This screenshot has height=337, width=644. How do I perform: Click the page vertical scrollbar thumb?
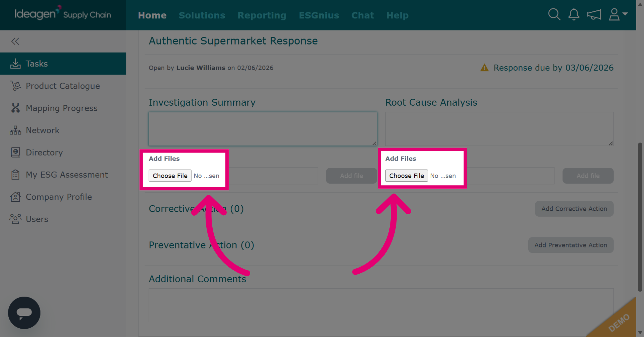pyautogui.click(x=640, y=217)
